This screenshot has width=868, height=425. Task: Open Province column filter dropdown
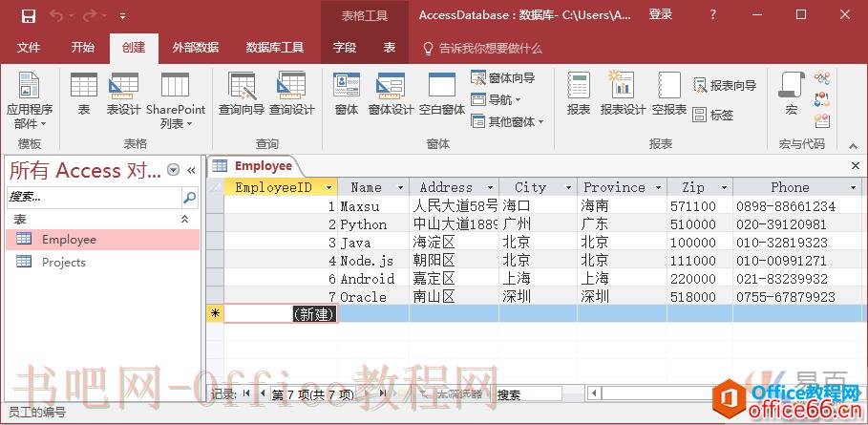(658, 187)
